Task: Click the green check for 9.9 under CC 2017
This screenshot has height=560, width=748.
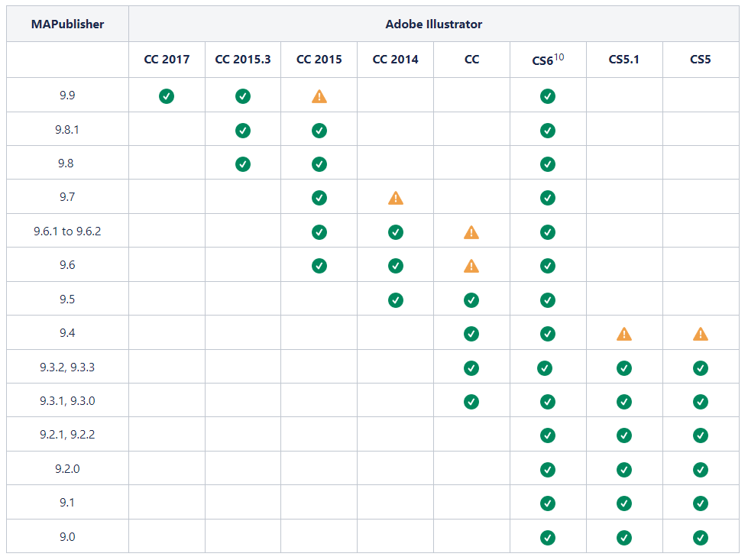Action: (x=167, y=96)
